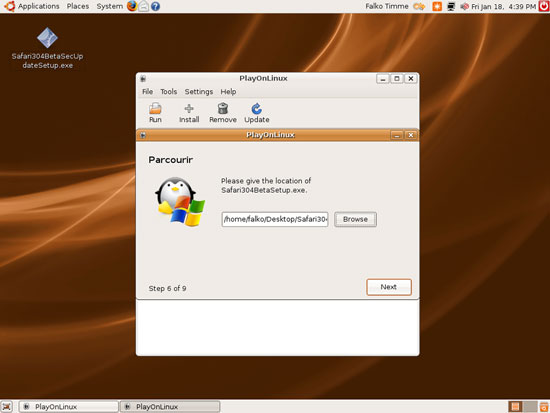Click the Update refresh icon
Screen dimensions: 550x413
[256, 108]
